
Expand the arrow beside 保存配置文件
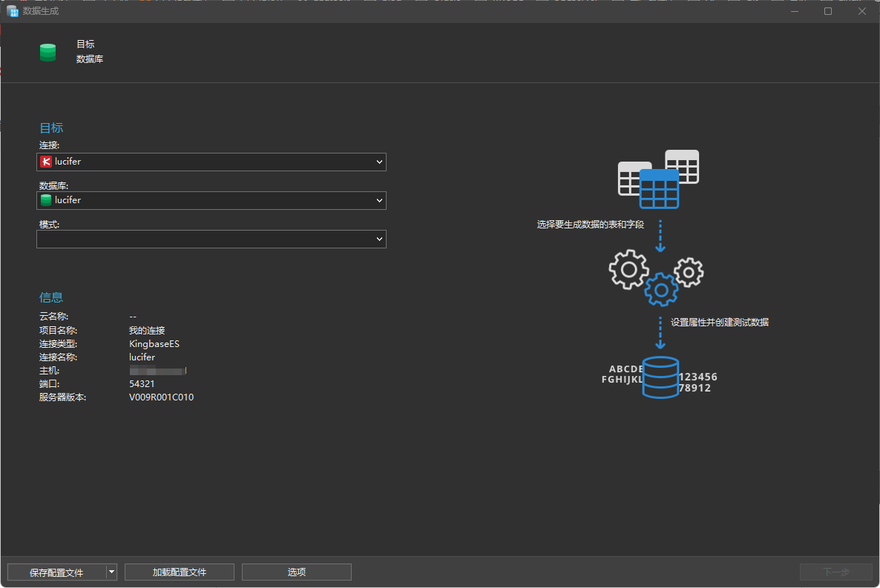click(x=112, y=572)
